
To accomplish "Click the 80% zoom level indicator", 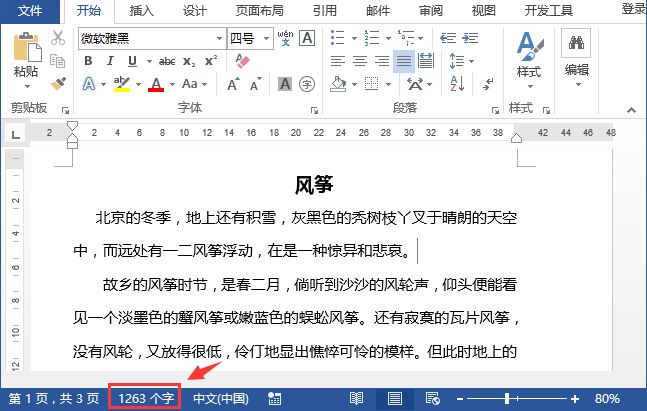I will click(x=606, y=398).
